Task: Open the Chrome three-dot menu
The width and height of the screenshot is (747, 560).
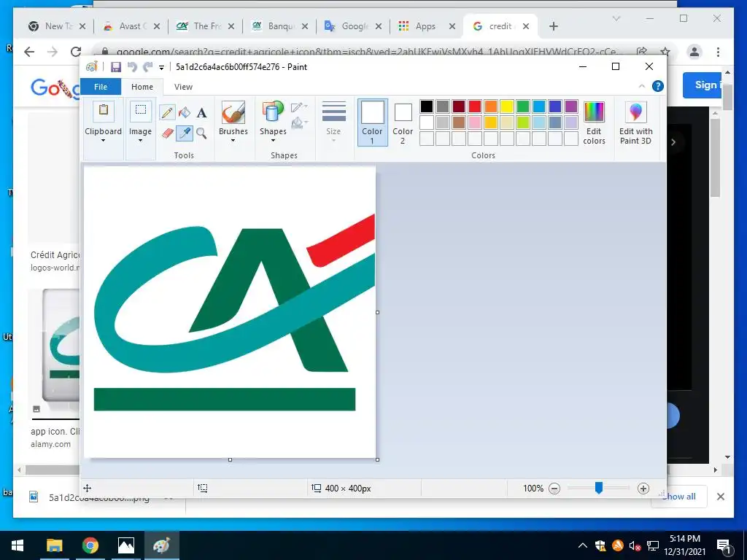Action: click(x=718, y=52)
